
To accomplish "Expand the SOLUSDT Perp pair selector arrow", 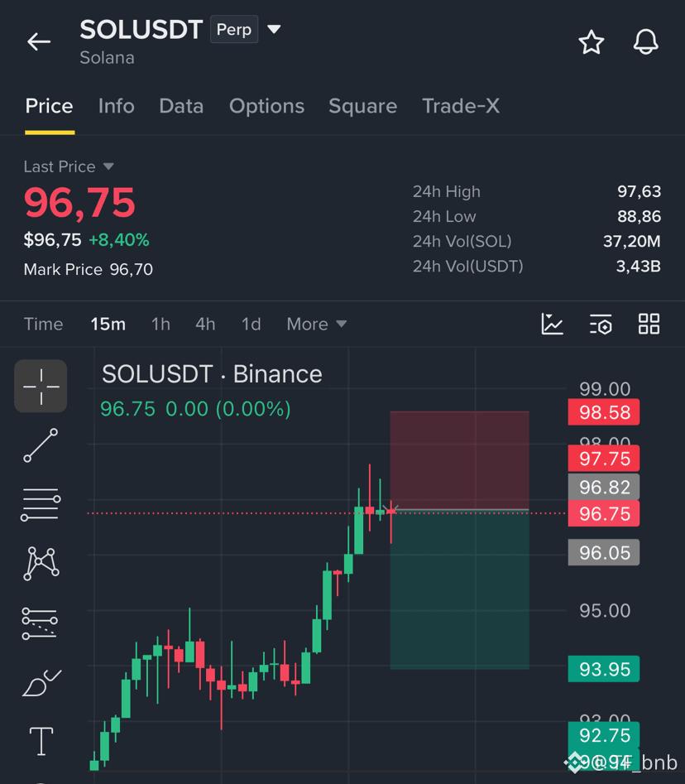I will point(274,30).
